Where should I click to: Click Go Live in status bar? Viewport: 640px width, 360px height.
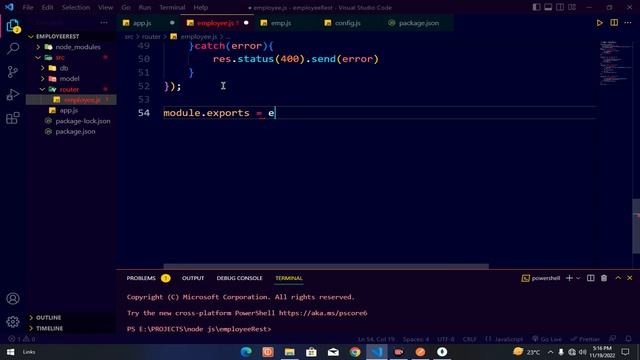[547, 339]
